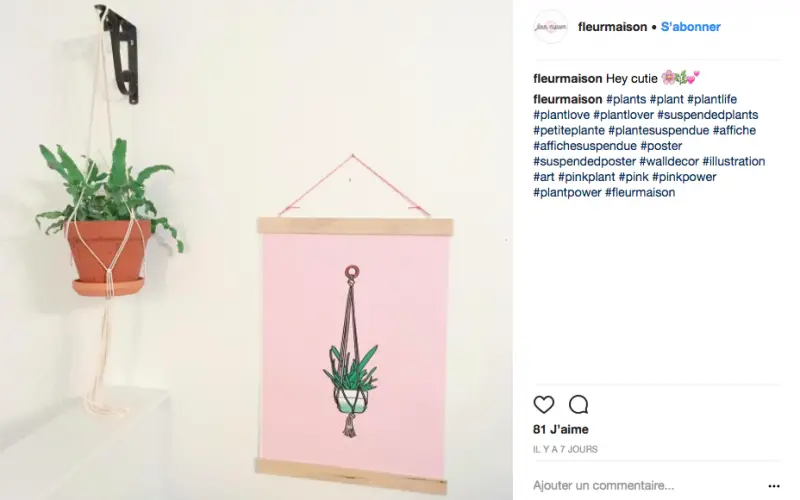The image size is (800, 500).
Task: Open the three-dots more options menu
Action: coord(773,486)
